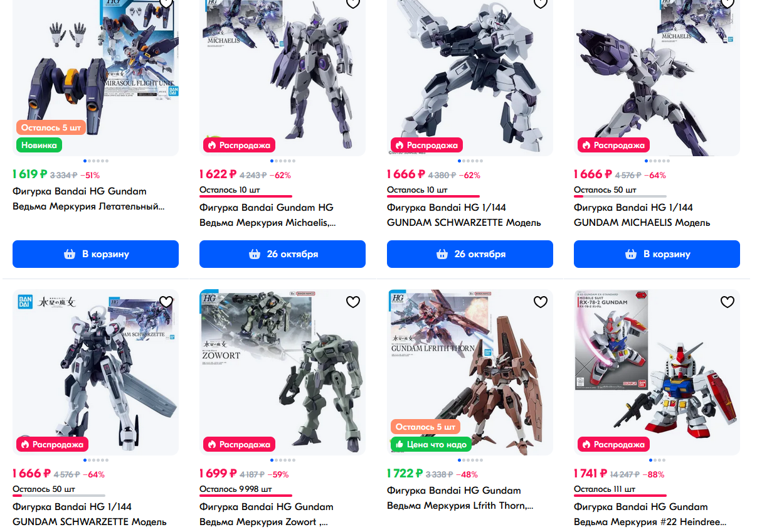Add 1/144 Gundam Michaelis model to cart
757x532 pixels.
657,254
